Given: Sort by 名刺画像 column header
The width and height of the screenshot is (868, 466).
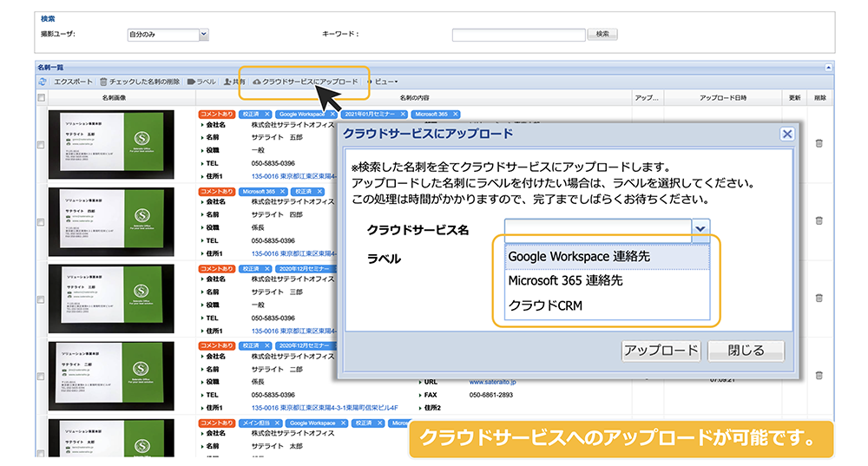Looking at the screenshot, I should click(114, 98).
